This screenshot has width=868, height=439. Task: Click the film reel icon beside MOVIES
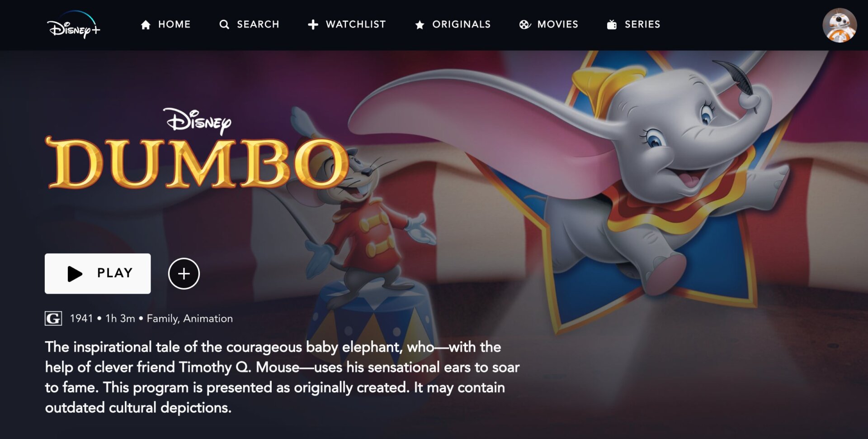click(525, 24)
